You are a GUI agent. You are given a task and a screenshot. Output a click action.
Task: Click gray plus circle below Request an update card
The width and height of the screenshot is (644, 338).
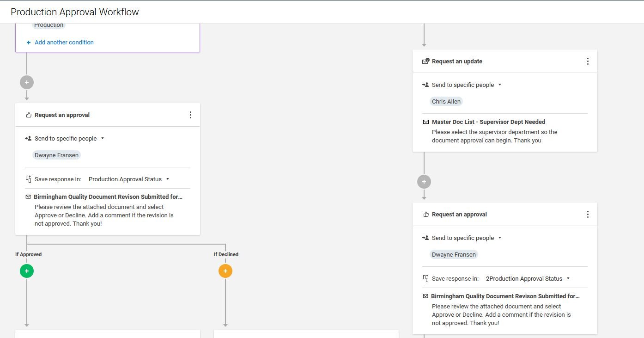tap(424, 182)
